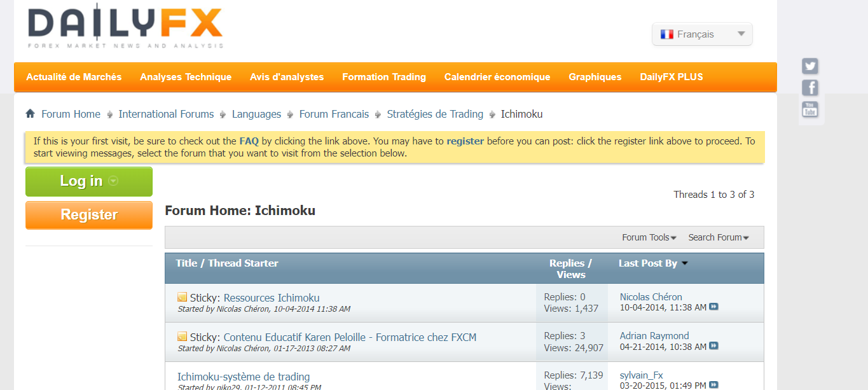The image size is (868, 390).
Task: Click the Register button
Action: [89, 215]
